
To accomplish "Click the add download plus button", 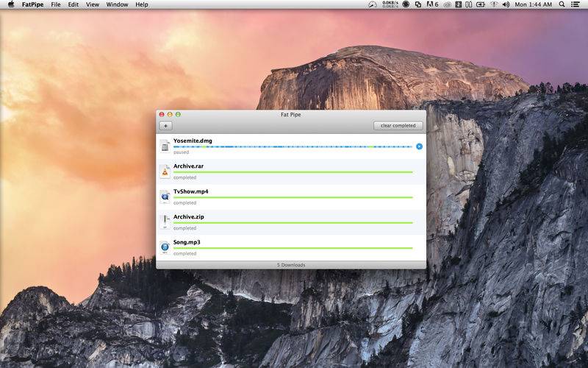I will tap(166, 126).
